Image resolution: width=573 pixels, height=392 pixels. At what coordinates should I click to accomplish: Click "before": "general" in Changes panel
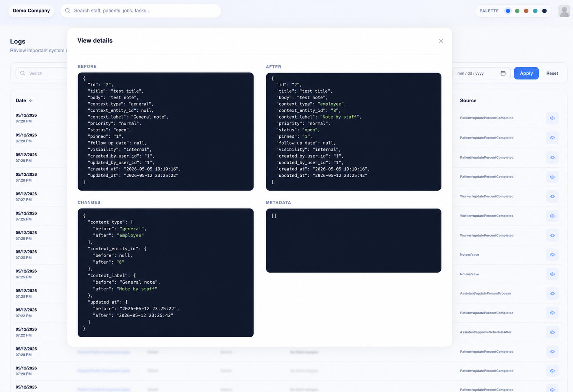(119, 229)
